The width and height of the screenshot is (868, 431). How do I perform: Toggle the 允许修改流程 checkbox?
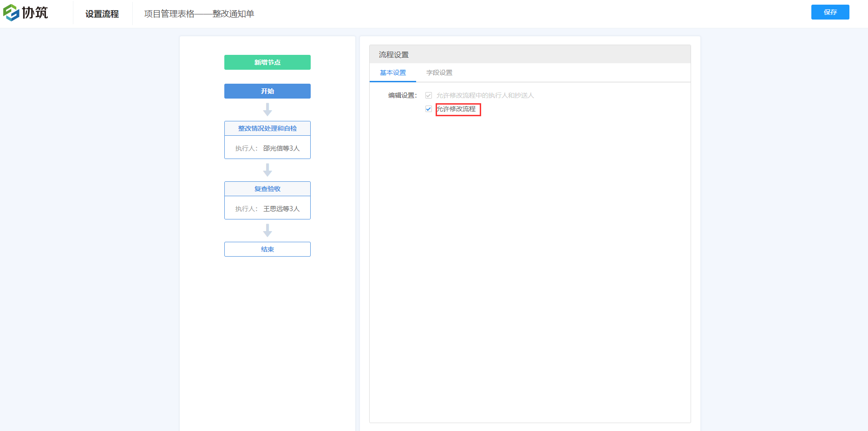coord(429,109)
